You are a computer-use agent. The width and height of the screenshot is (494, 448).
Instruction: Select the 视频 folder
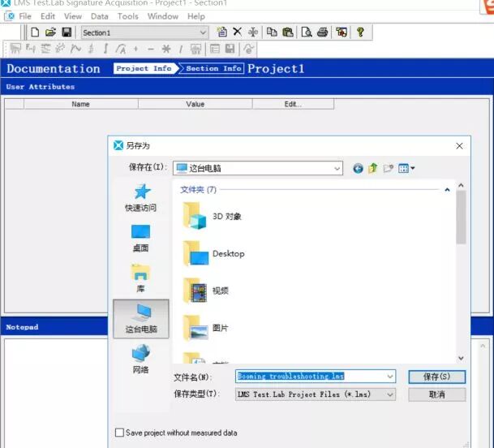(x=206, y=291)
